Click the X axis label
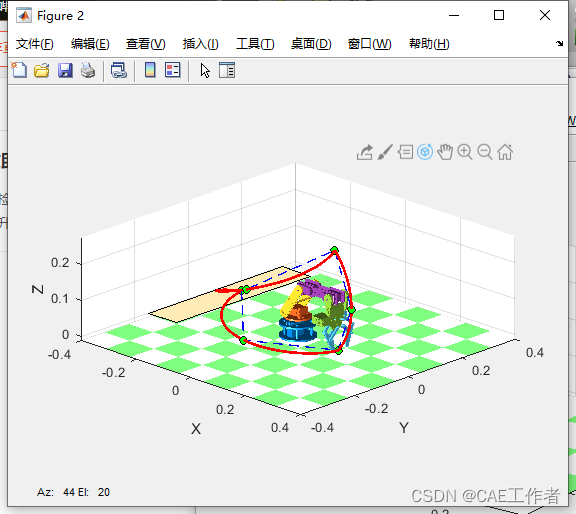 pos(196,429)
